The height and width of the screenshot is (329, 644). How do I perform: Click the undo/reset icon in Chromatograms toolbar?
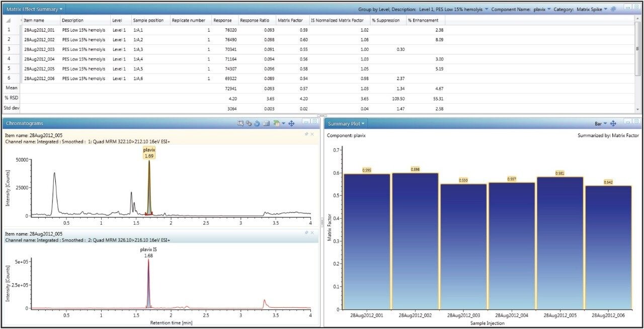(257, 123)
